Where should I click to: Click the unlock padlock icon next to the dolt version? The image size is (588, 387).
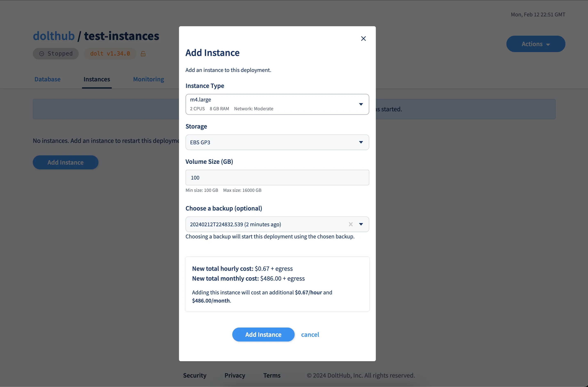(143, 53)
